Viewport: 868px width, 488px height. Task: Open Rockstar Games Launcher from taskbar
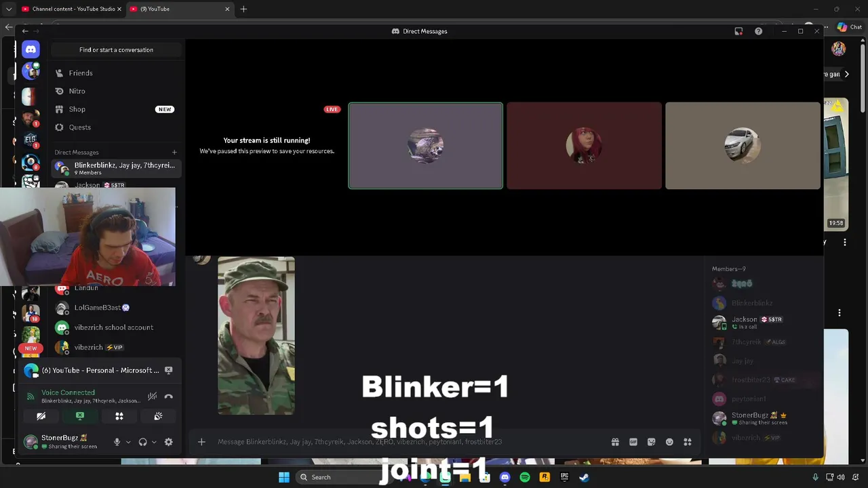(x=544, y=477)
